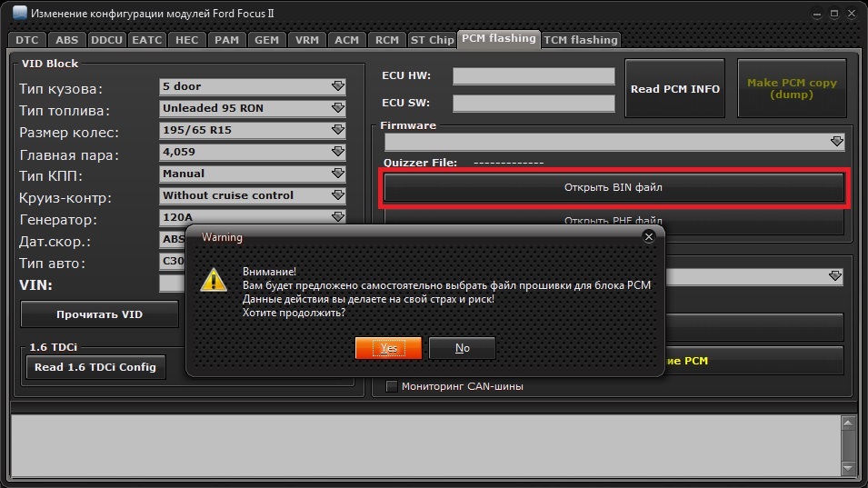Close the Warning dialog with X icon

648,236
